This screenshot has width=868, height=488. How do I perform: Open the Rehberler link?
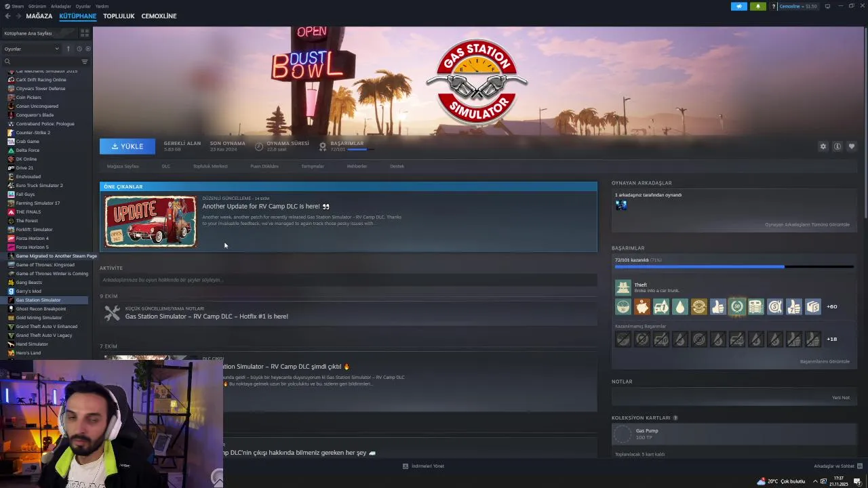(357, 166)
